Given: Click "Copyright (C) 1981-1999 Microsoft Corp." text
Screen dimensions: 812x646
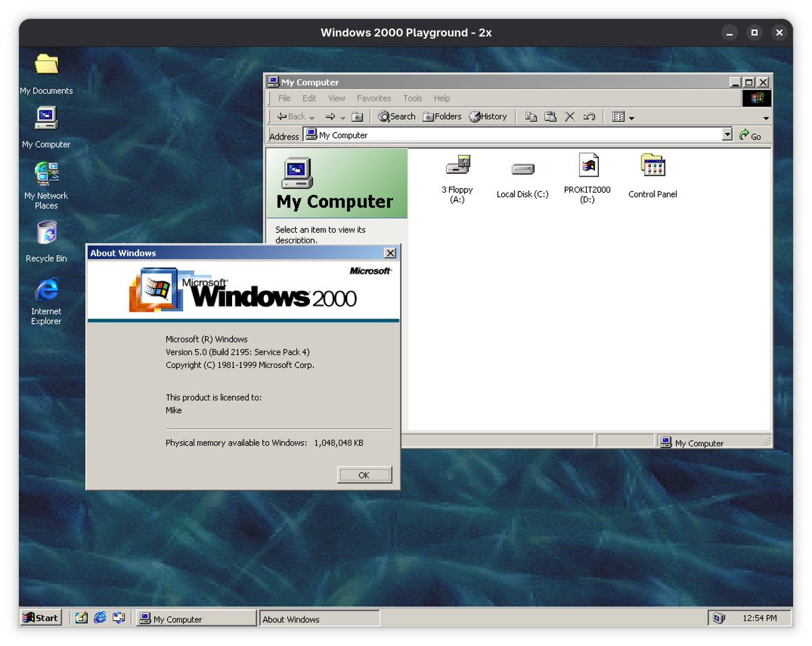Looking at the screenshot, I should (240, 365).
